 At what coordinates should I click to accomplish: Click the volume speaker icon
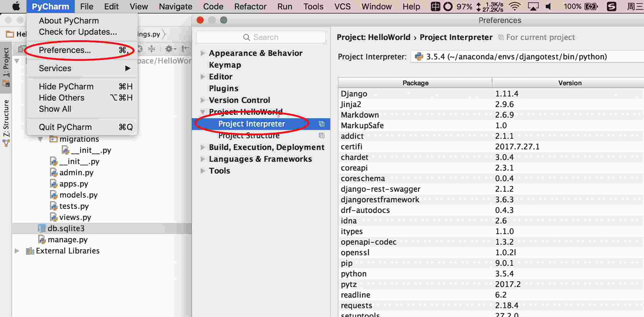pos(548,6)
